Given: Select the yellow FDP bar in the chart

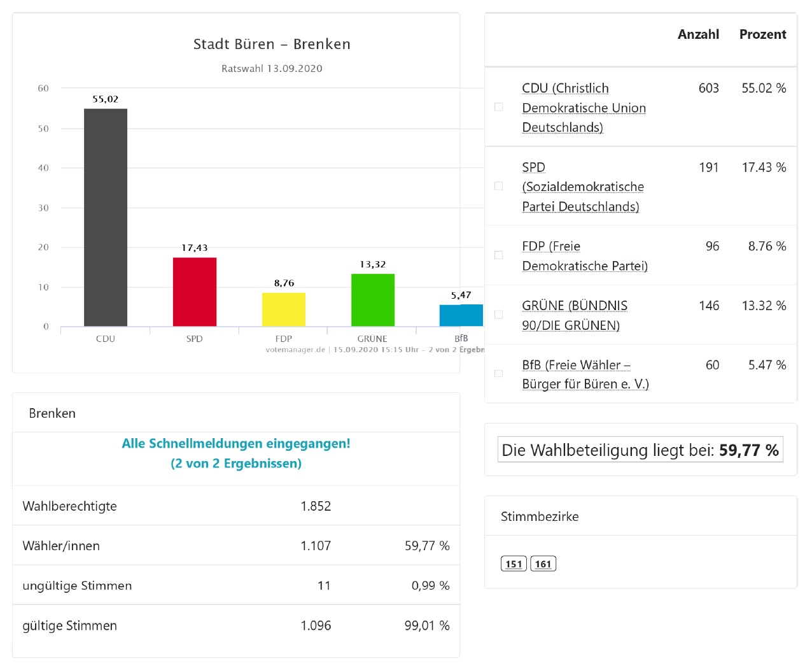Looking at the screenshot, I should pos(284,309).
